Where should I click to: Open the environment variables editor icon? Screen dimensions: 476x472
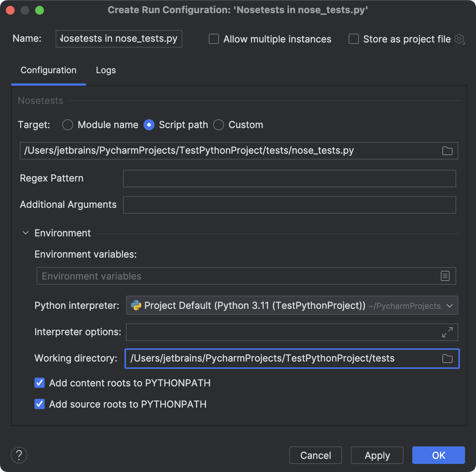click(x=445, y=276)
